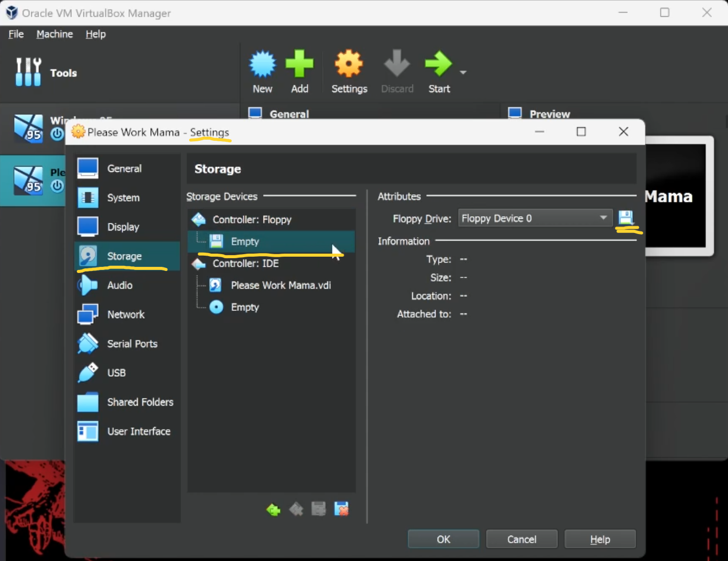The image size is (728, 561).
Task: Open the Help menu
Action: 96,34
